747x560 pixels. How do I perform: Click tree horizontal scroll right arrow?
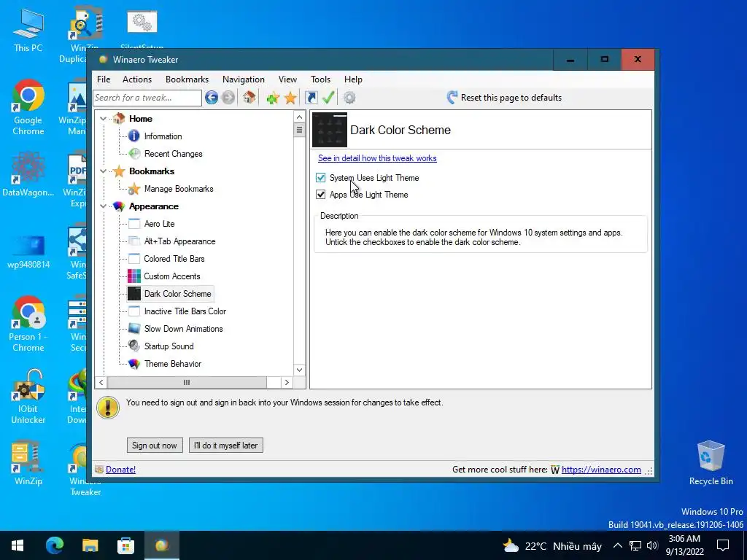(287, 382)
